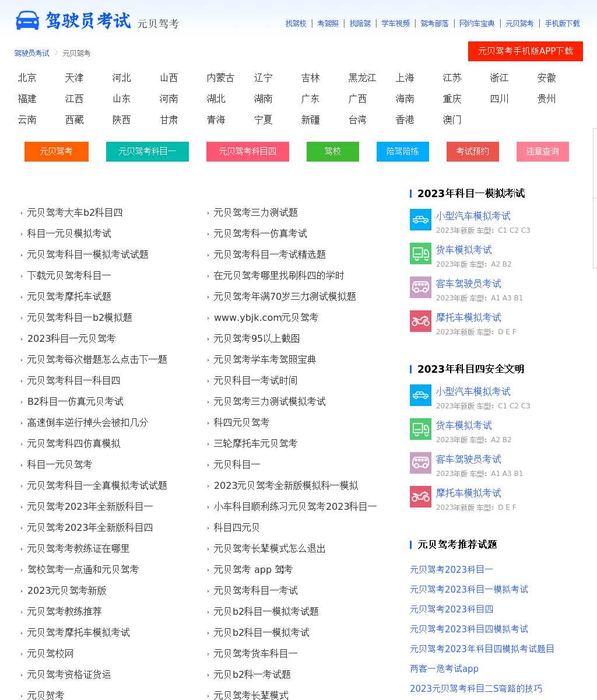
Task: Select the 黑龙江 region link
Action: point(362,78)
